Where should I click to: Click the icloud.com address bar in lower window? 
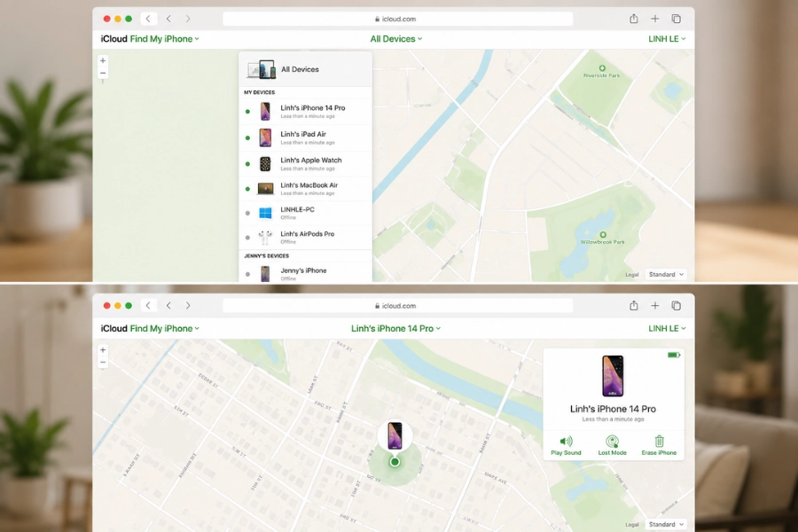point(398,305)
